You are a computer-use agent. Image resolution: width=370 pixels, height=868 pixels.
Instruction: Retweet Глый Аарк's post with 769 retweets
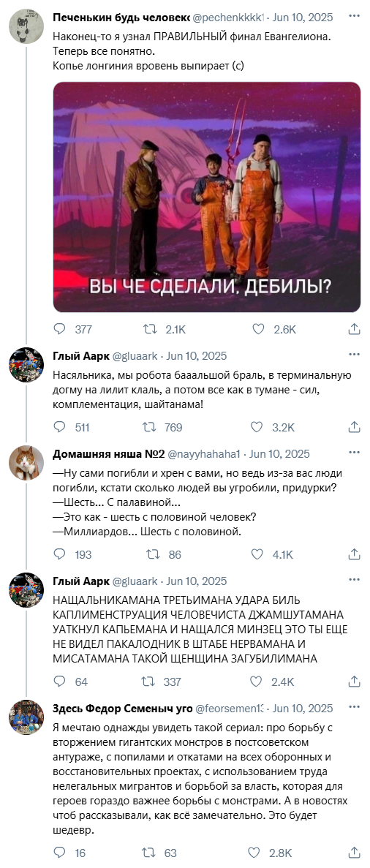[x=150, y=427]
